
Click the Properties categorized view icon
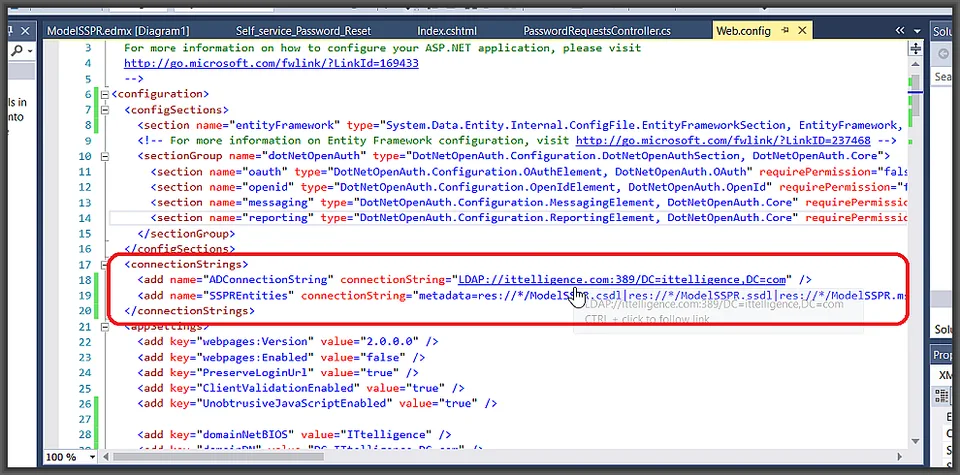pos(942,396)
